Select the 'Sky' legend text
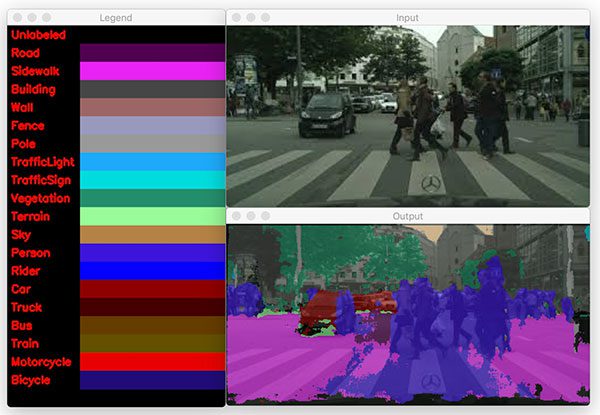 click(21, 235)
